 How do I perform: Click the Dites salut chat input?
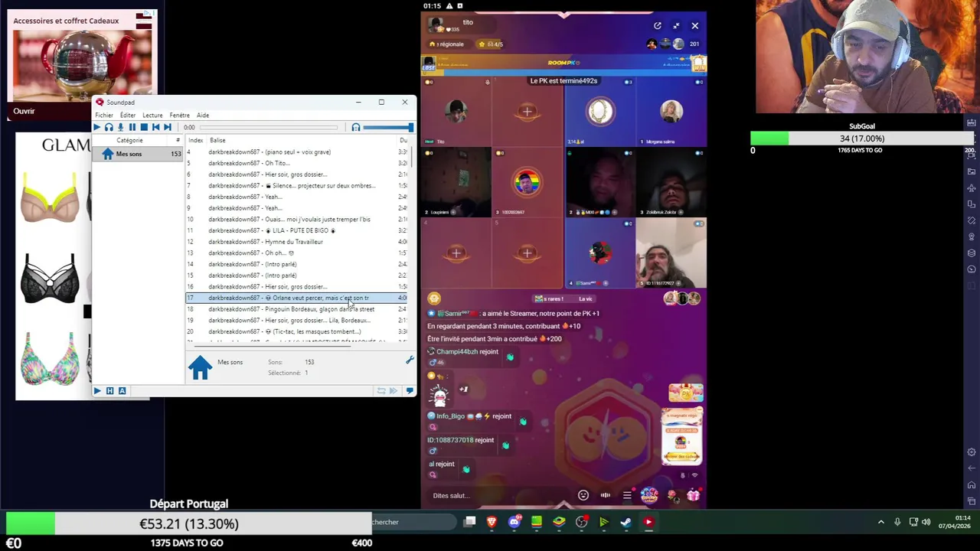498,495
